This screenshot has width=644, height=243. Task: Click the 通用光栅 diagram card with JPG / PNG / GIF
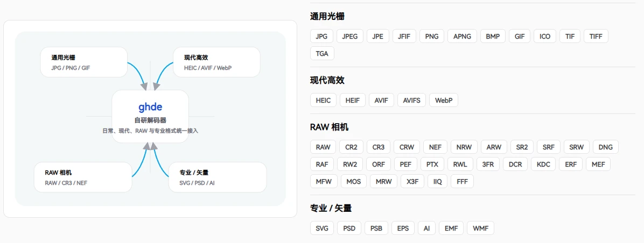(84, 62)
